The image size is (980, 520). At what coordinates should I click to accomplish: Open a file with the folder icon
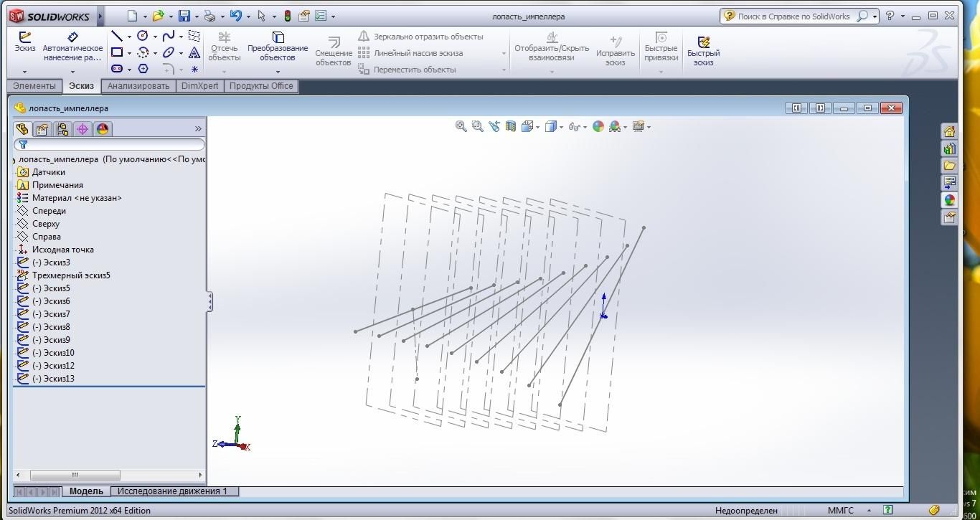[158, 16]
